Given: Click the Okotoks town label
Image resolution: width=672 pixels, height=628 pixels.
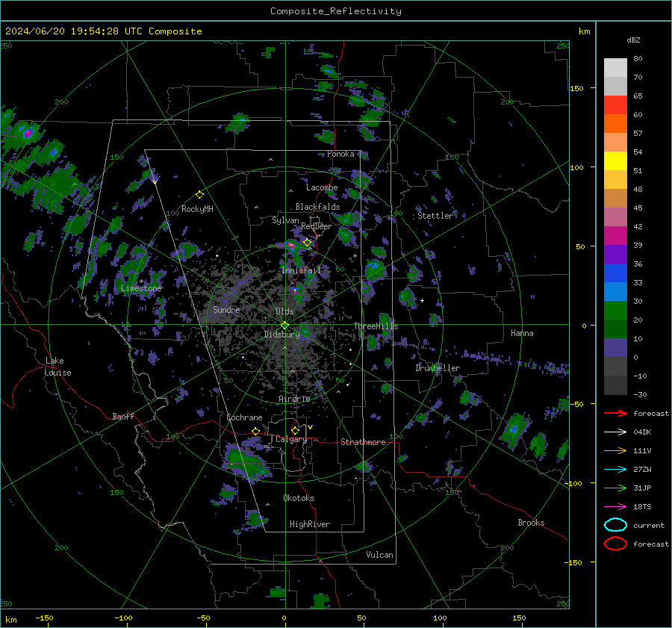Looking at the screenshot, I should (299, 498).
